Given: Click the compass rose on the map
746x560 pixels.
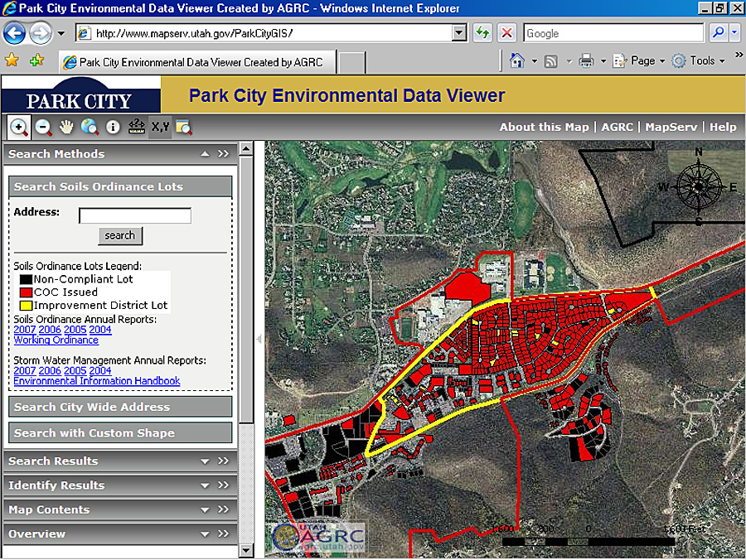Looking at the screenshot, I should (699, 187).
